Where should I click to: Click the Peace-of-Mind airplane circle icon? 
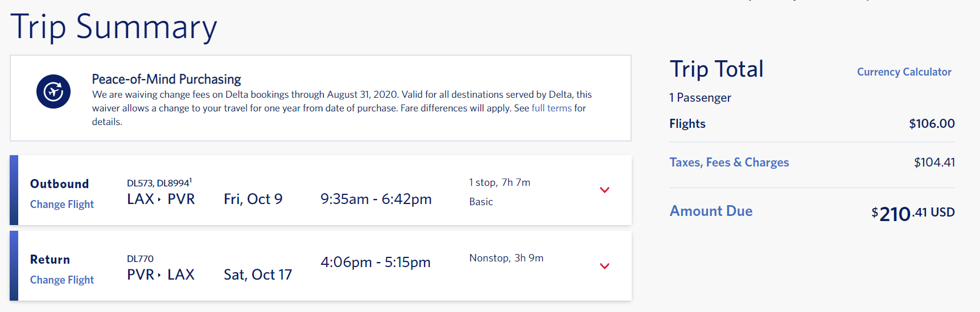pos(53,91)
